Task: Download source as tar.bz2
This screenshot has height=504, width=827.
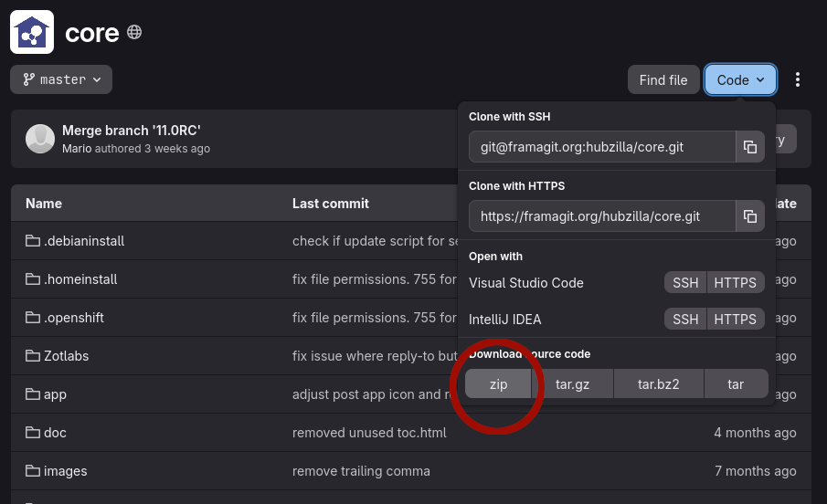Action: (x=658, y=384)
